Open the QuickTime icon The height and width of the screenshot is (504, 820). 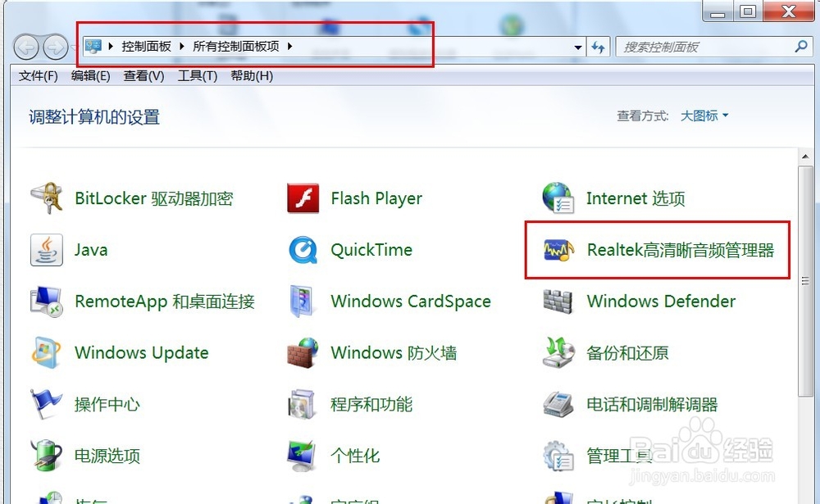coord(303,250)
